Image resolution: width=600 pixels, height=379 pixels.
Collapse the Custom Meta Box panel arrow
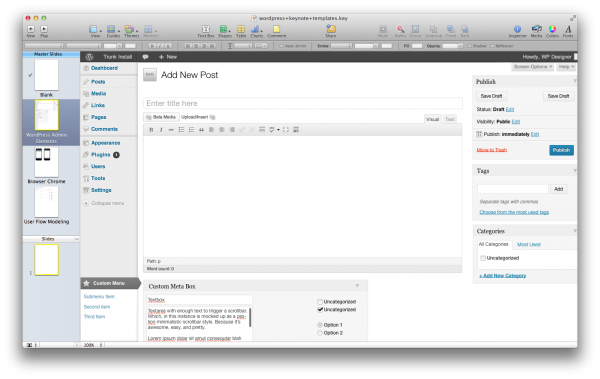click(357, 286)
